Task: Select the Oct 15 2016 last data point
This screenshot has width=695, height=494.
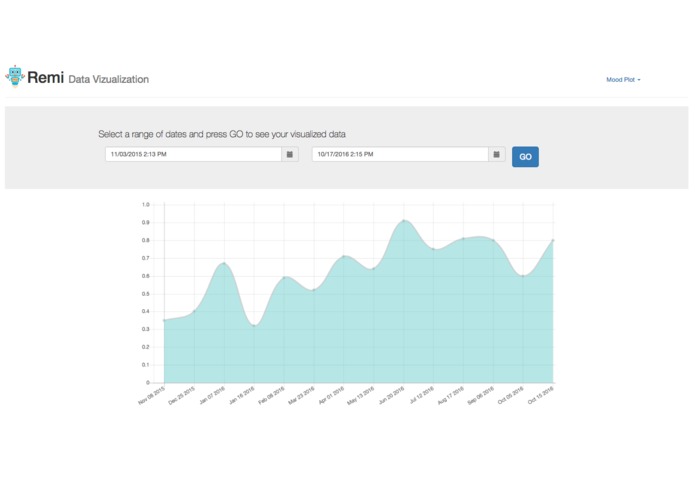Action: (x=553, y=240)
